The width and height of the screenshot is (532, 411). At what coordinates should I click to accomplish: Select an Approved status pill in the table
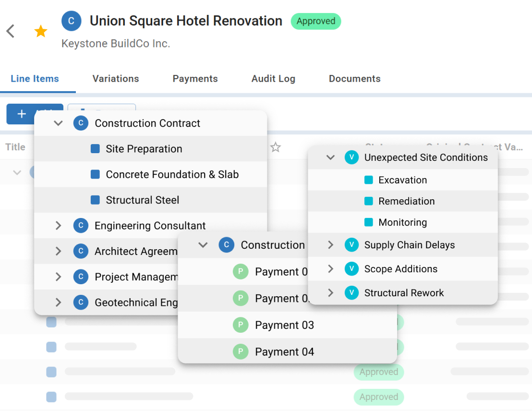[x=378, y=372]
